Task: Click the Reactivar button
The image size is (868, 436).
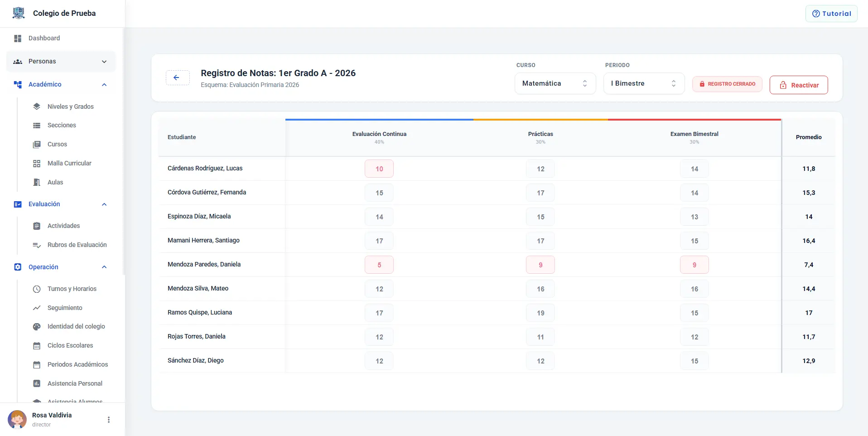Action: click(x=799, y=85)
